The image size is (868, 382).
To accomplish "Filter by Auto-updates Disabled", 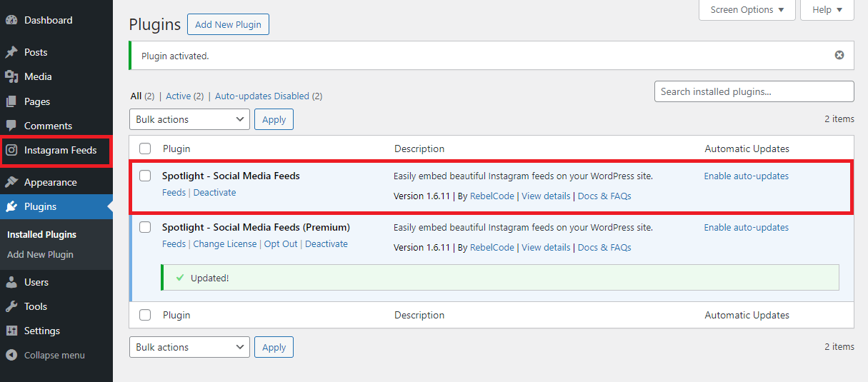I will (x=262, y=96).
